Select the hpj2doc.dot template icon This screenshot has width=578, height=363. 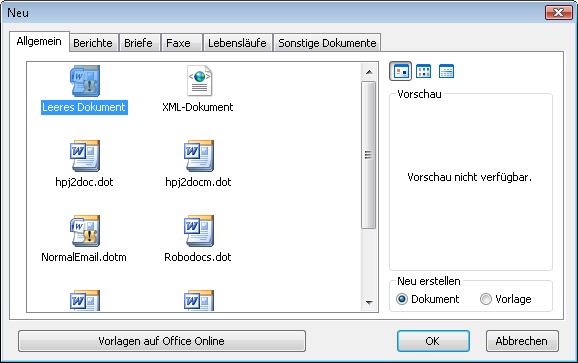(x=85, y=156)
